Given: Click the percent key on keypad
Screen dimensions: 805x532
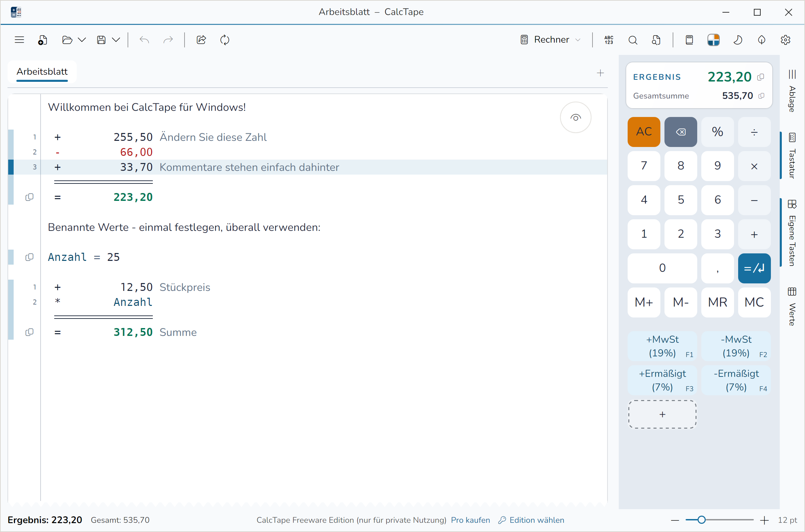Looking at the screenshot, I should coord(718,132).
